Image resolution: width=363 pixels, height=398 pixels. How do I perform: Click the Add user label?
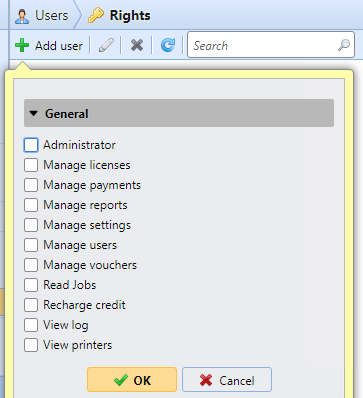(x=59, y=46)
